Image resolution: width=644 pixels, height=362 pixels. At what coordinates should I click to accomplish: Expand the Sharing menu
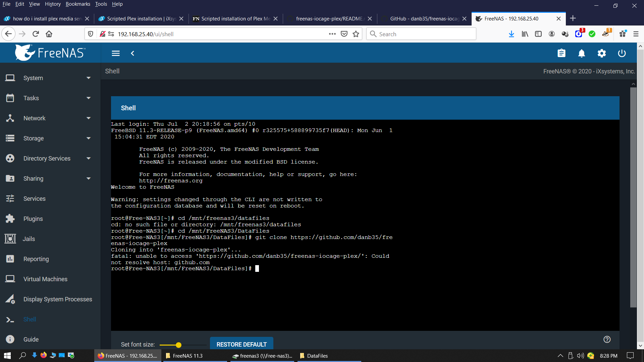point(50,178)
